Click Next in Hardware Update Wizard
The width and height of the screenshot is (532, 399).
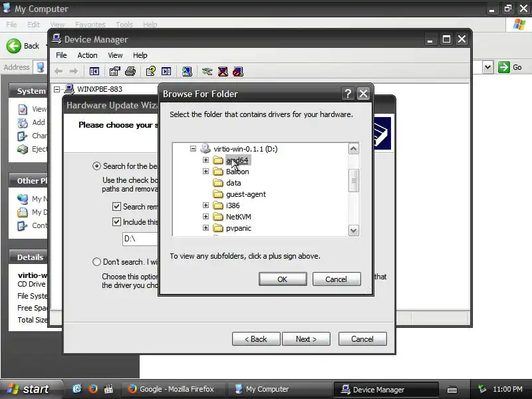[306, 339]
